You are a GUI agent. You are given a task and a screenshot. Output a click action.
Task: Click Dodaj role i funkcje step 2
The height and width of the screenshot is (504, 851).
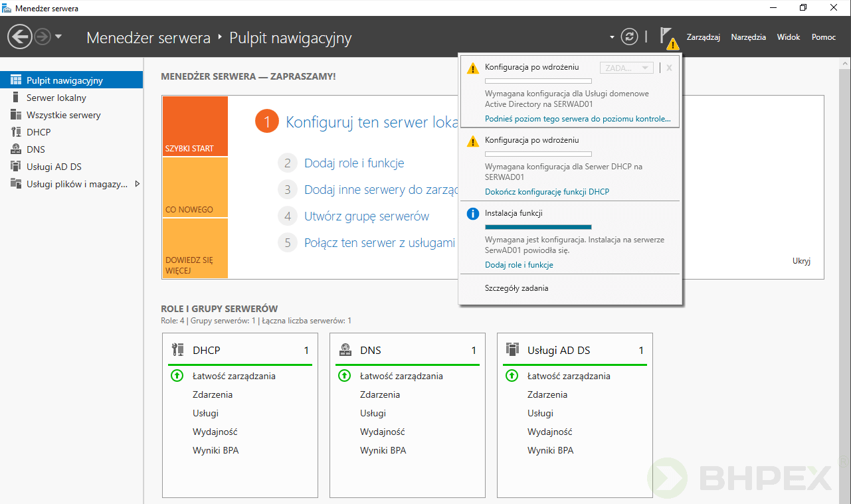tap(354, 163)
